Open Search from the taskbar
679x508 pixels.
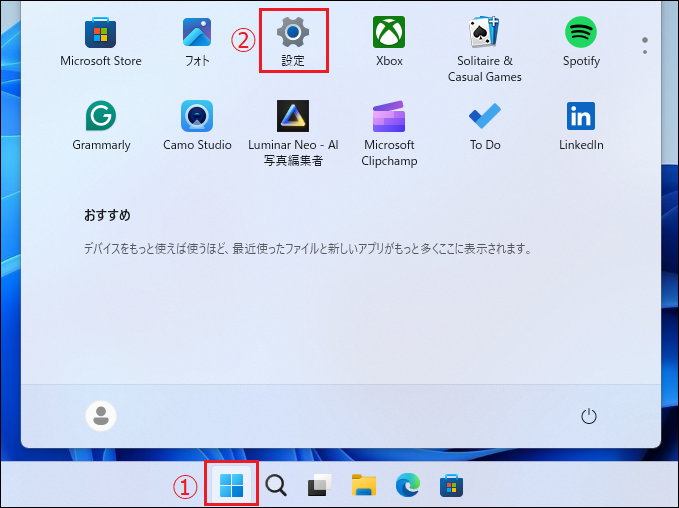coord(276,486)
